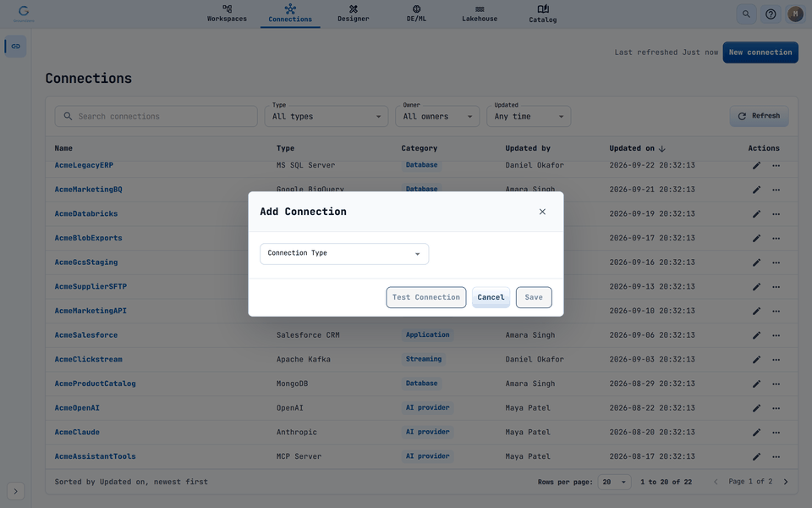Open more actions for AcmeAssistantTools
The height and width of the screenshot is (508, 812).
[x=776, y=456]
